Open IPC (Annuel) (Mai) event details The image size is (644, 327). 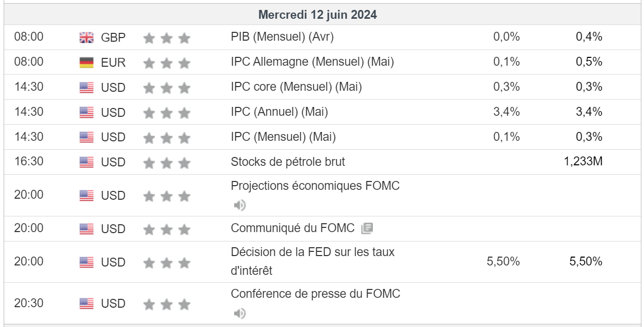point(279,112)
